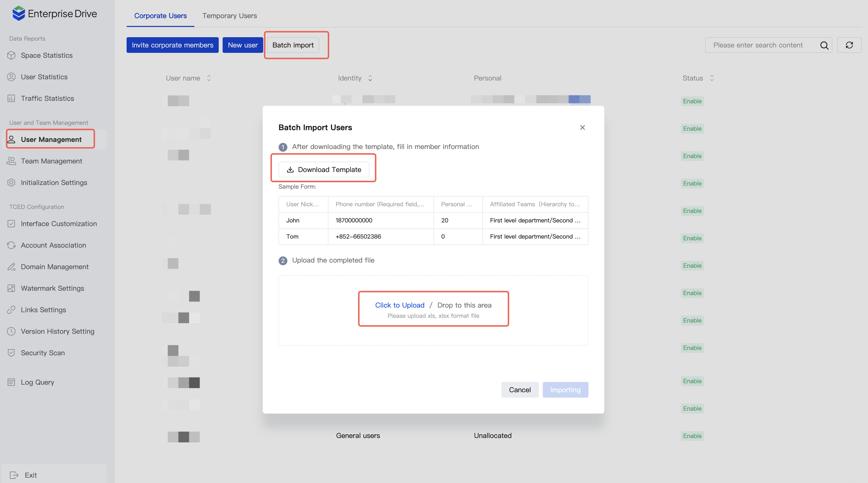
Task: Open Traffic Statistics in the sidebar
Action: (47, 99)
